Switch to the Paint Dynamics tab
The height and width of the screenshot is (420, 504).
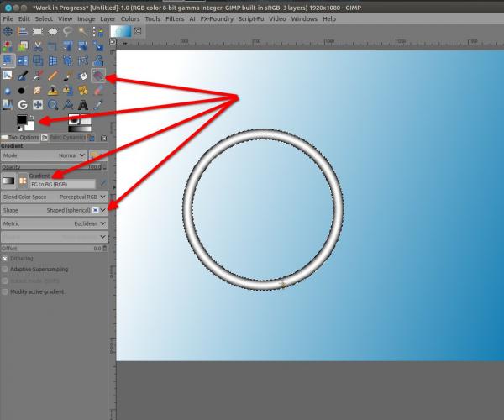(x=67, y=138)
